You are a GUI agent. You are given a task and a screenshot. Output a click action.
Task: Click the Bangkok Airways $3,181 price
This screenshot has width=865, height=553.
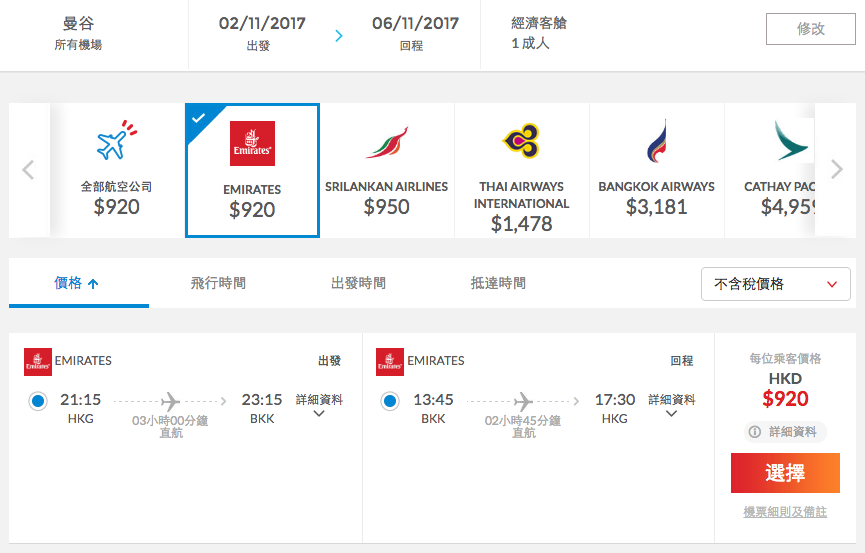click(656, 207)
